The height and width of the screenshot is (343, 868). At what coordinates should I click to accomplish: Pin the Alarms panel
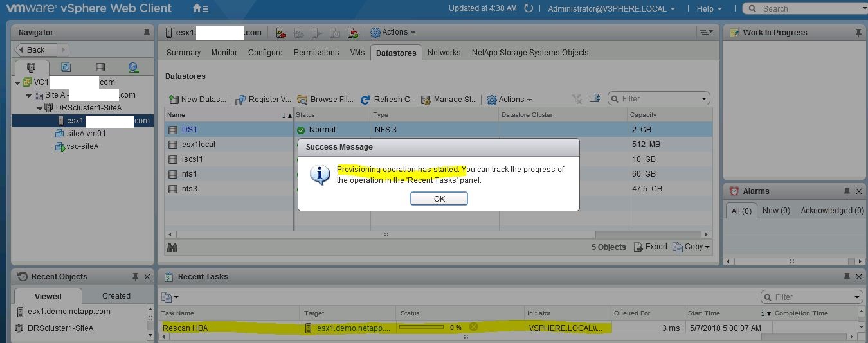point(847,191)
